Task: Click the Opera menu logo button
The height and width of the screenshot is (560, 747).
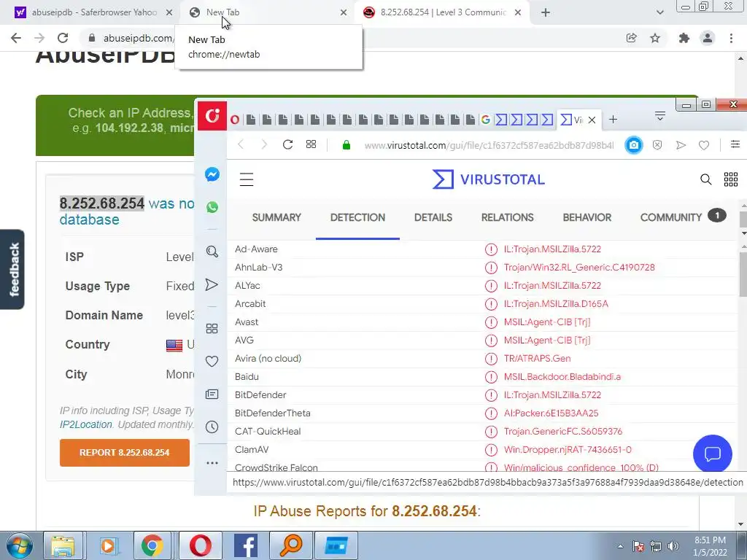Action: [212, 115]
